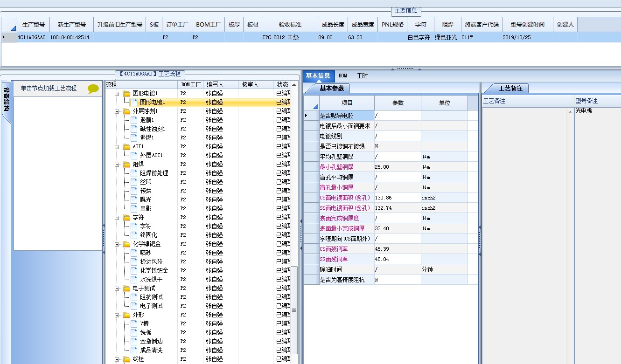621x364 pixels.
Task: Open the BOM tab
Action: (343, 76)
